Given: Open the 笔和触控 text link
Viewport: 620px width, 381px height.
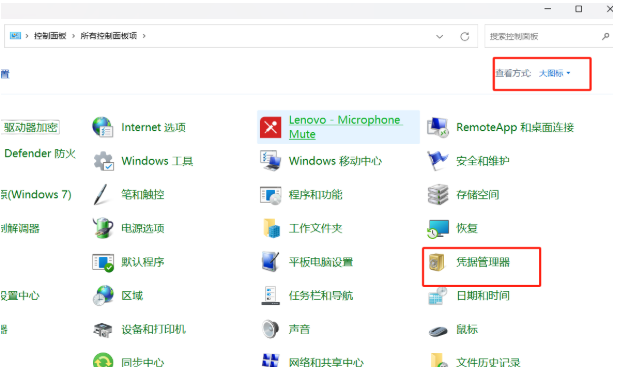Looking at the screenshot, I should coord(143,194).
